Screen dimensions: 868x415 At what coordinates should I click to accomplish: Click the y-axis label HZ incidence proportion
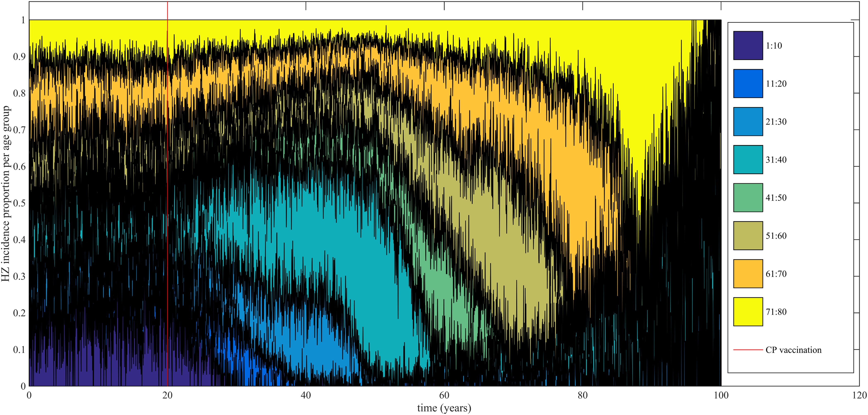pos(6,194)
